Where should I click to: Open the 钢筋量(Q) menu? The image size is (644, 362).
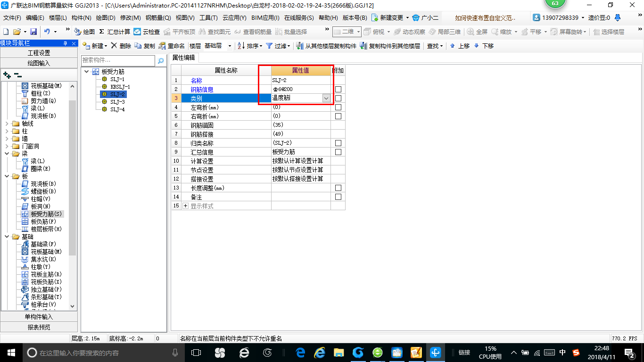click(158, 18)
